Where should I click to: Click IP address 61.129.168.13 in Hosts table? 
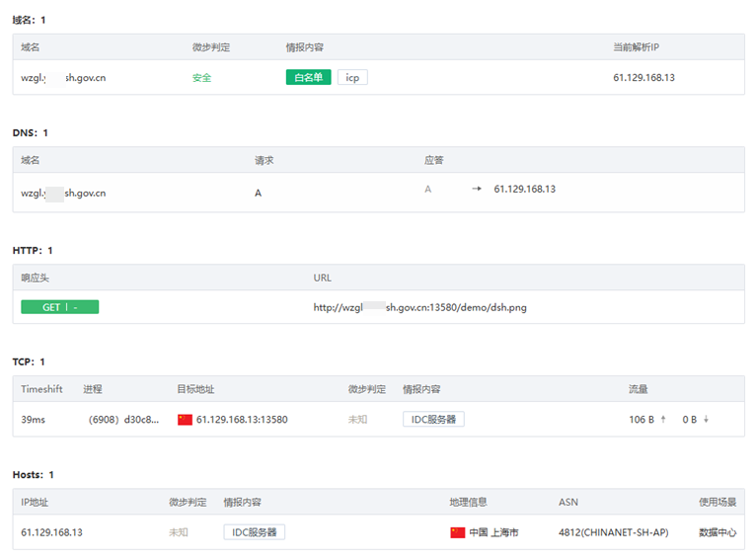click(x=51, y=532)
